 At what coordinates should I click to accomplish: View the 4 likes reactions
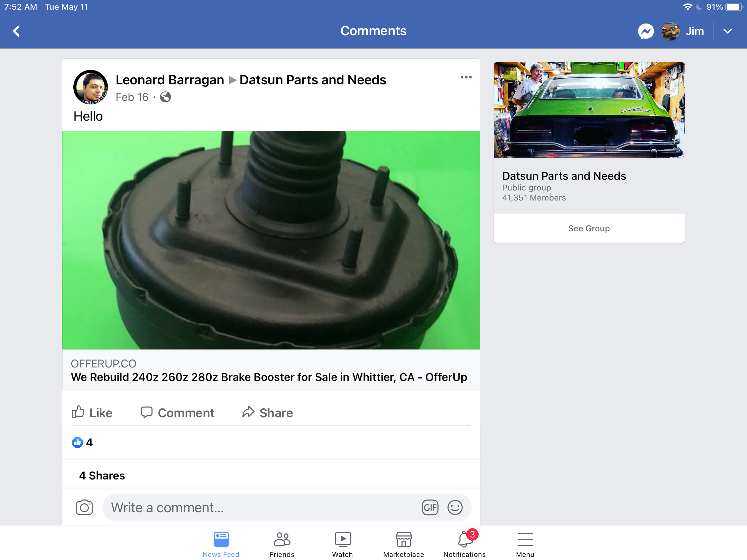pos(82,442)
